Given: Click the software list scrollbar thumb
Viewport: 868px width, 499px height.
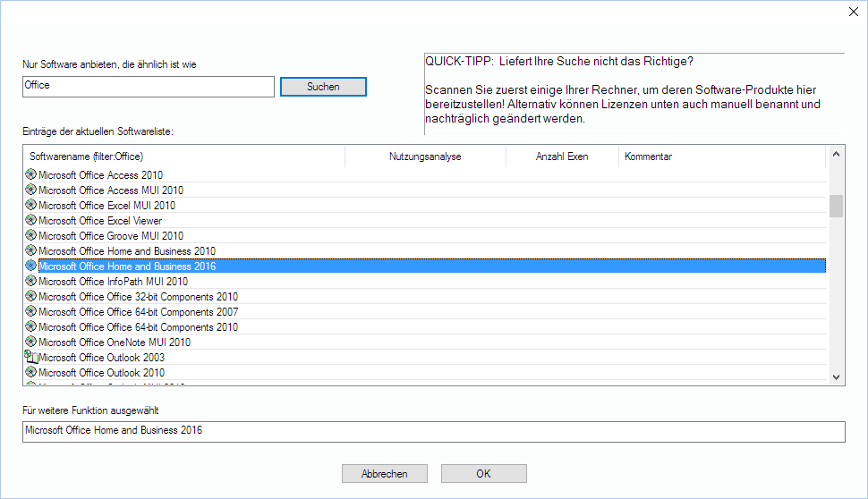Looking at the screenshot, I should pos(836,207).
